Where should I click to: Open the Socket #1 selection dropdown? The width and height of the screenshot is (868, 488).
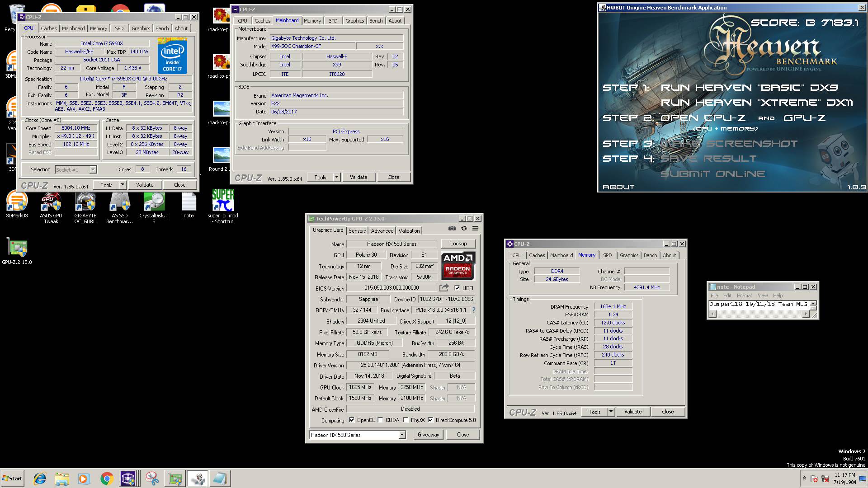tap(93, 169)
